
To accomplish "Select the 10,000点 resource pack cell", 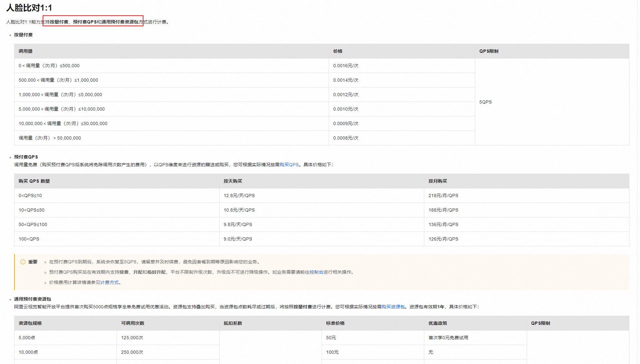I will [65, 352].
